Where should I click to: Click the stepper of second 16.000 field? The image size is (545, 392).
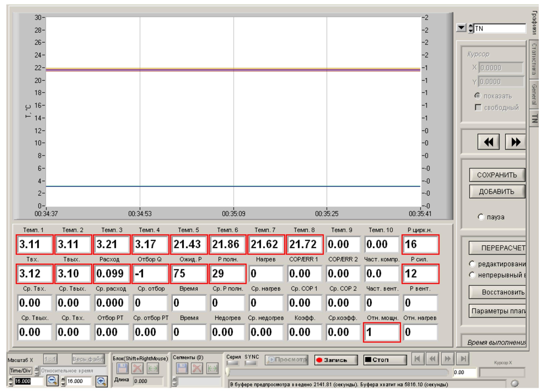(63, 381)
